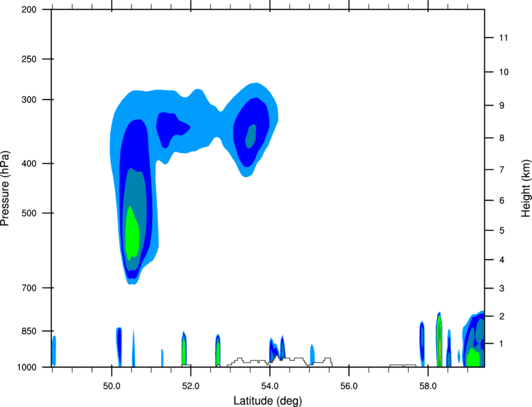This screenshot has height=407, width=532.
Task: Click the 4 km height label
Action: click(x=502, y=260)
